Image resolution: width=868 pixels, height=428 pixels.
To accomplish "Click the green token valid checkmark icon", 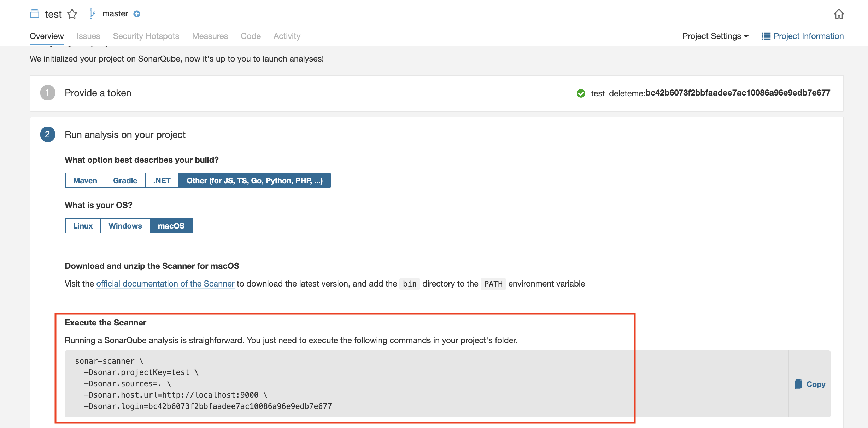I will [581, 93].
